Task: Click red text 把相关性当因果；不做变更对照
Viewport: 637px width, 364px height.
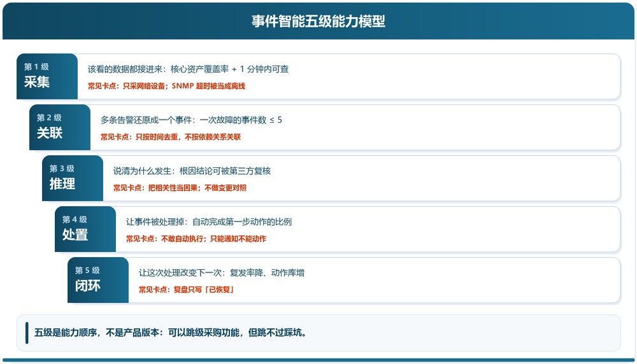Action: [x=197, y=188]
